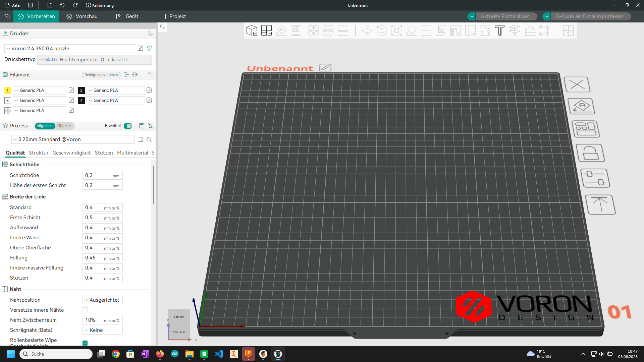Click the Add object cube icon
Screen dimensions: 644x362
coord(252,31)
